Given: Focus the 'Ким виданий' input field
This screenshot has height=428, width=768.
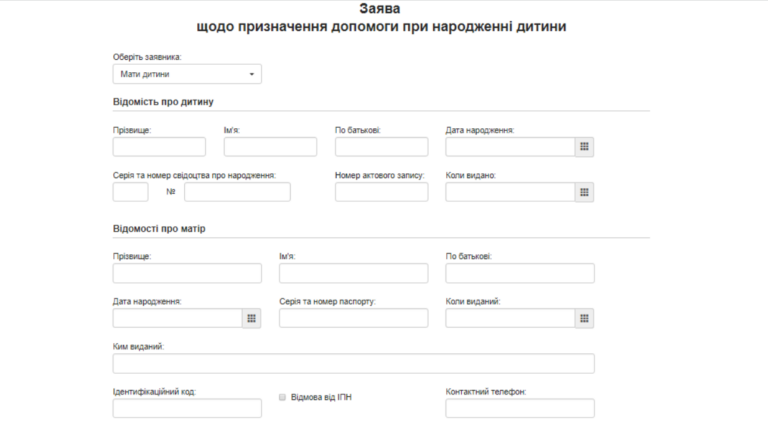Looking at the screenshot, I should (x=353, y=363).
